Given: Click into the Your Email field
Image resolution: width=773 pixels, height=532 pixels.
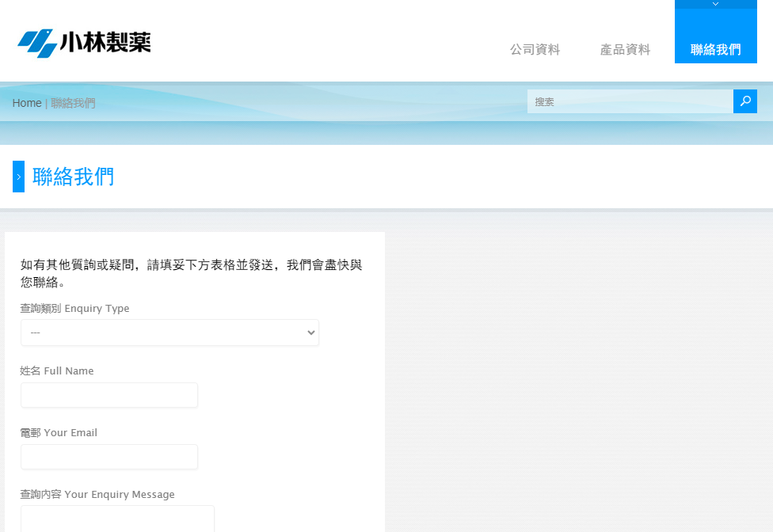Looking at the screenshot, I should 109,457.
